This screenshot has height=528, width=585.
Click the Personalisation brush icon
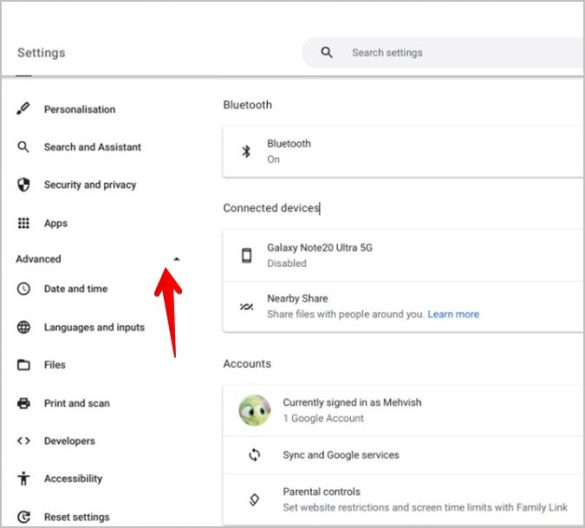point(23,109)
